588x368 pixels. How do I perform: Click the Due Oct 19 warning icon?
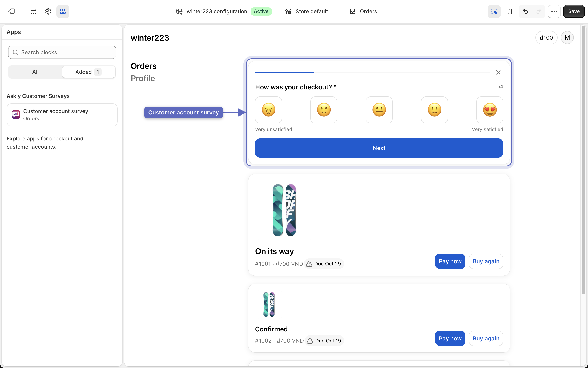(x=310, y=341)
